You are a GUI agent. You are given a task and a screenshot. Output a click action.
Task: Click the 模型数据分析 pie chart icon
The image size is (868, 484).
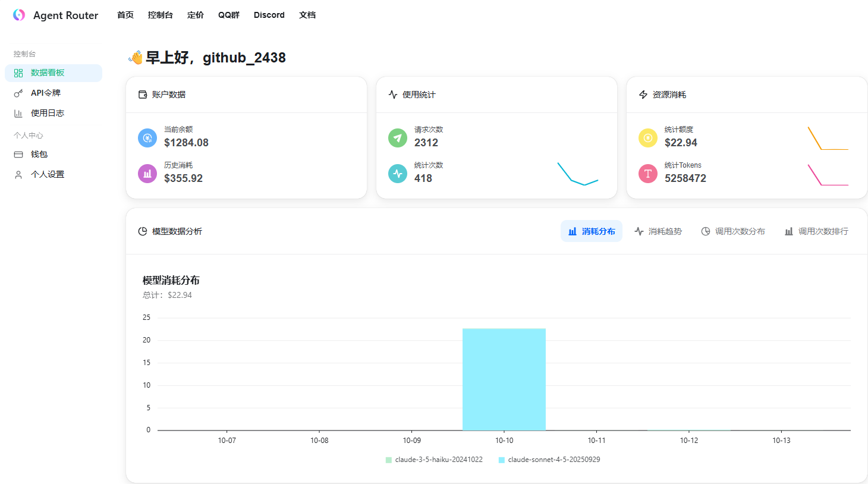[143, 231]
